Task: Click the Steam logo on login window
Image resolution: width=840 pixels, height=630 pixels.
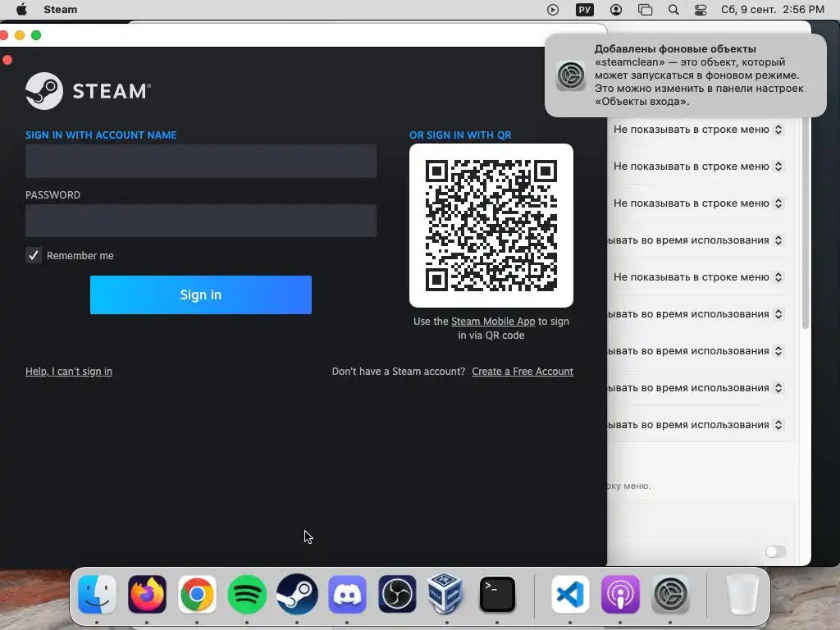Action: tap(89, 91)
